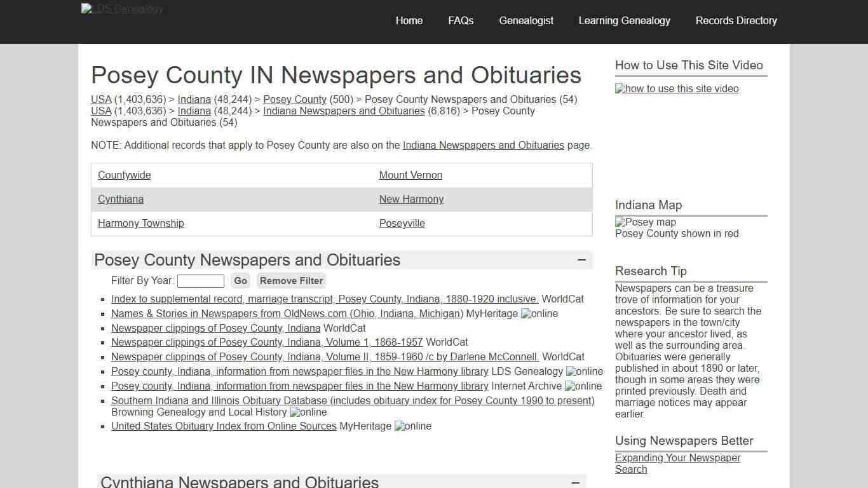Click inside the Filter By Year input field

pos(200,280)
